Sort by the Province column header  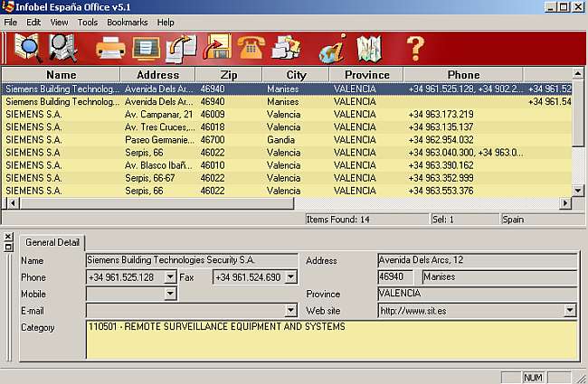click(366, 75)
